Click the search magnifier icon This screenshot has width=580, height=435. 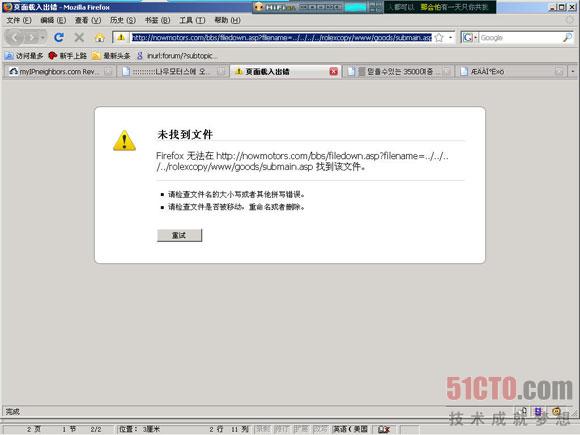[567, 37]
